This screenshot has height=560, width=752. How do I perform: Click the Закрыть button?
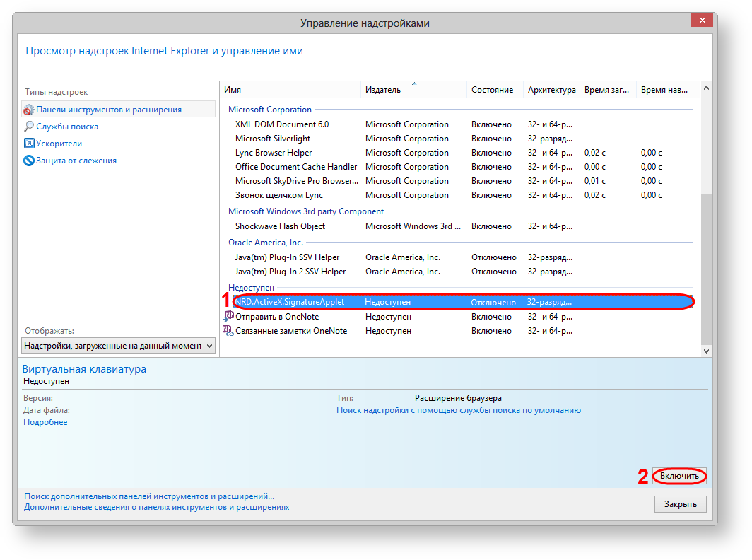680,504
